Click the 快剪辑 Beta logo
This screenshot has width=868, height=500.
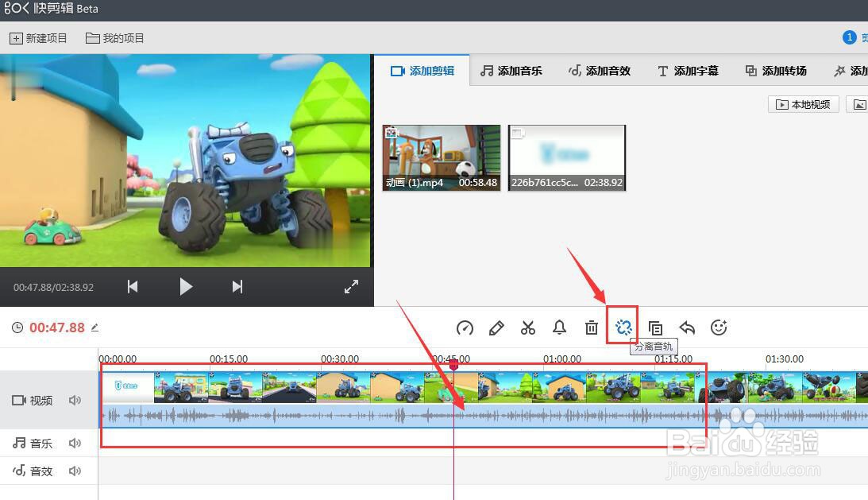pyautogui.click(x=51, y=9)
